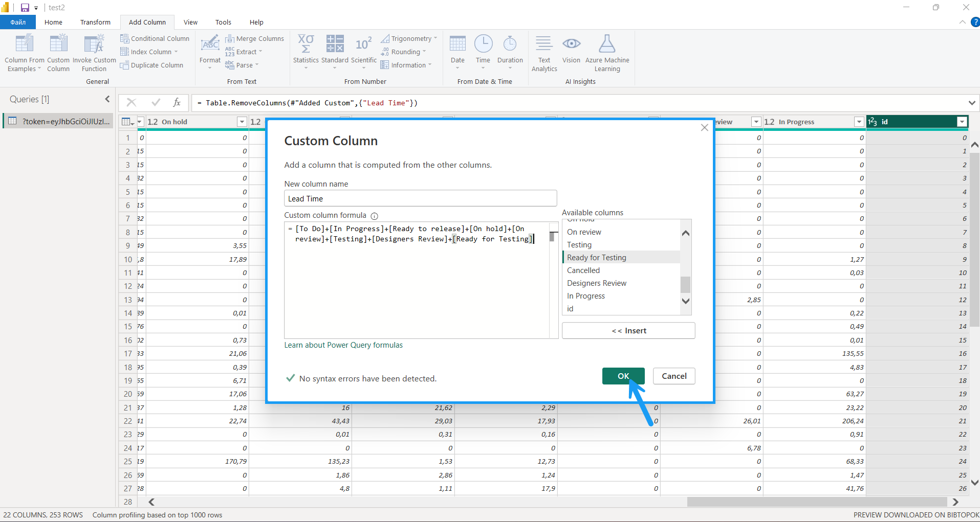Expand the formula bar chevron
The image size is (980, 522).
(971, 103)
